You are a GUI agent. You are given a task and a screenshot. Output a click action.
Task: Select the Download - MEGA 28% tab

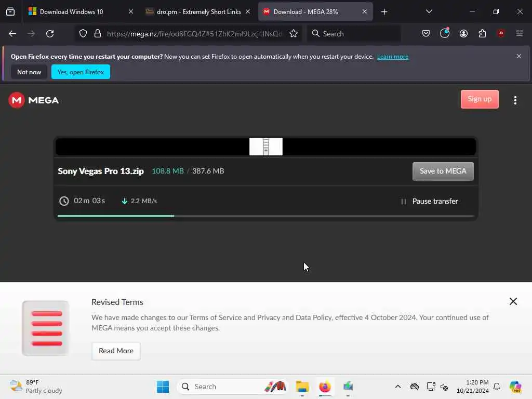tap(315, 12)
